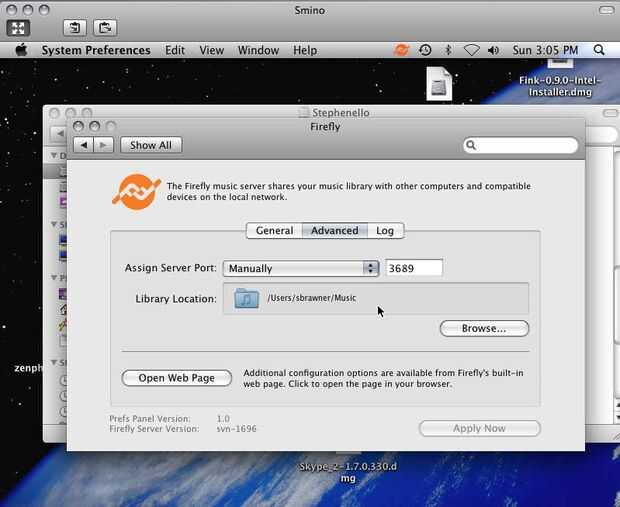The height and width of the screenshot is (507, 620).
Task: Open Spotlight search magnifier
Action: pyautogui.click(x=599, y=50)
